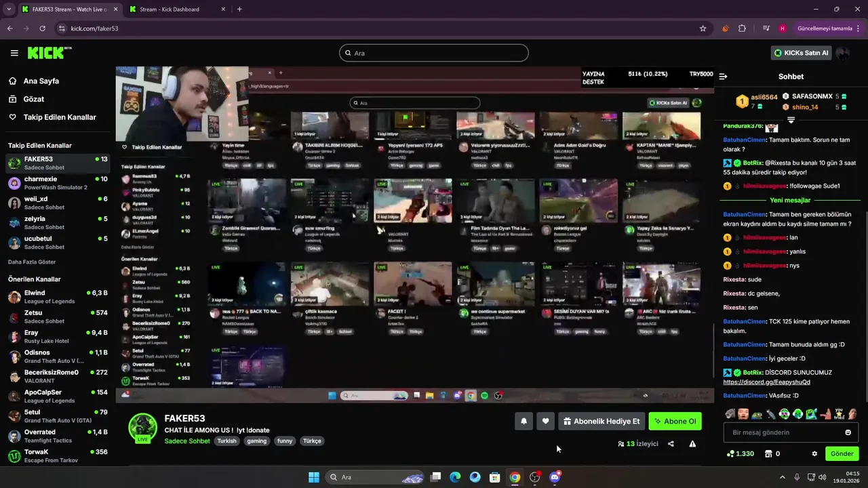Click the Kick search field Ara
Screen dimensions: 868x488
[x=434, y=53]
